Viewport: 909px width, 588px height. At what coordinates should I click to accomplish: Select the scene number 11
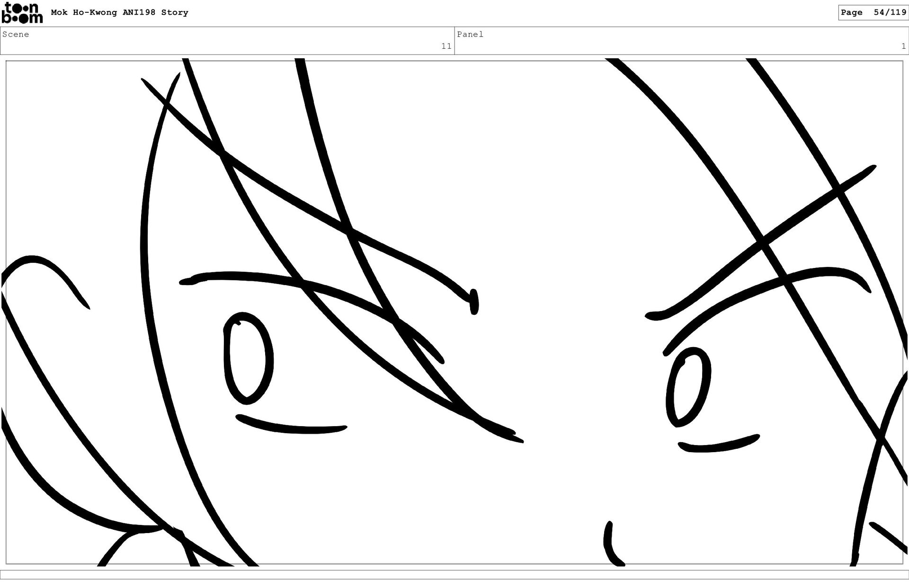pyautogui.click(x=446, y=46)
